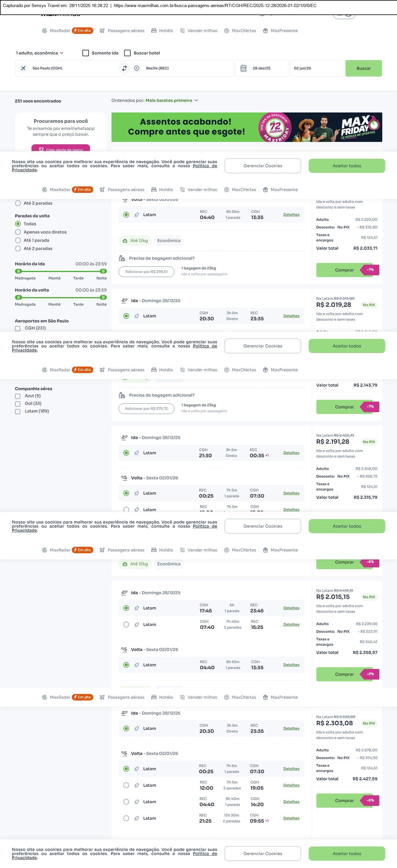
Task: Click the calendar icon beside 28 dez/25
Action: tap(243, 68)
